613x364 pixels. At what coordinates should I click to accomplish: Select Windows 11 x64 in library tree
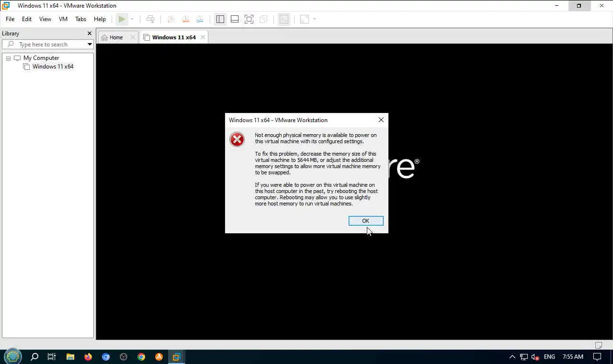click(53, 67)
